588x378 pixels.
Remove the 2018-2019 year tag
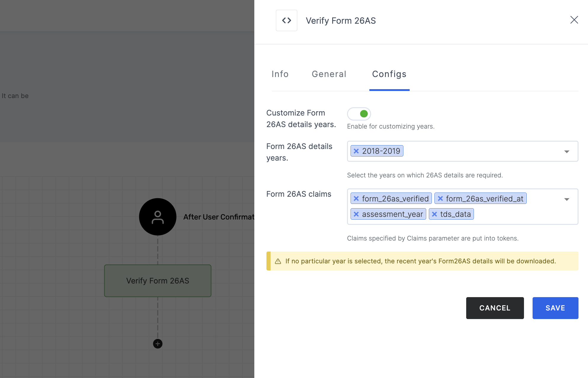click(356, 151)
